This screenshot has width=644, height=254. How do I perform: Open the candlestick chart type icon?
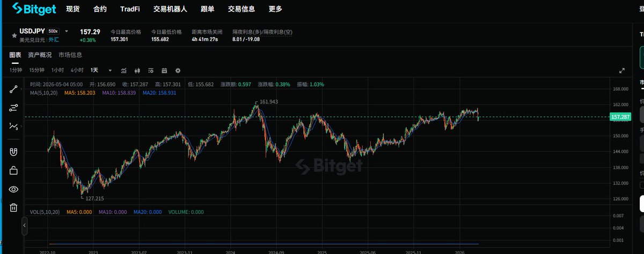(x=137, y=70)
